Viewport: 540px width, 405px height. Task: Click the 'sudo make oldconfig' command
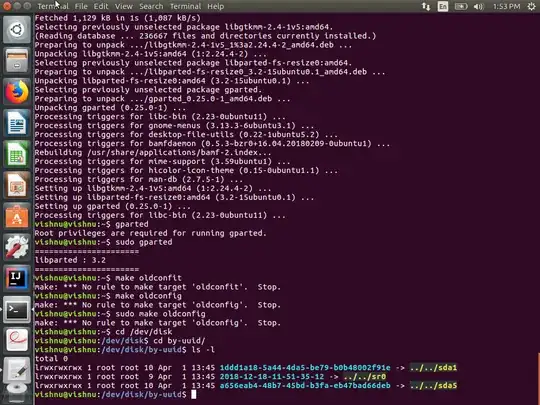click(160, 314)
